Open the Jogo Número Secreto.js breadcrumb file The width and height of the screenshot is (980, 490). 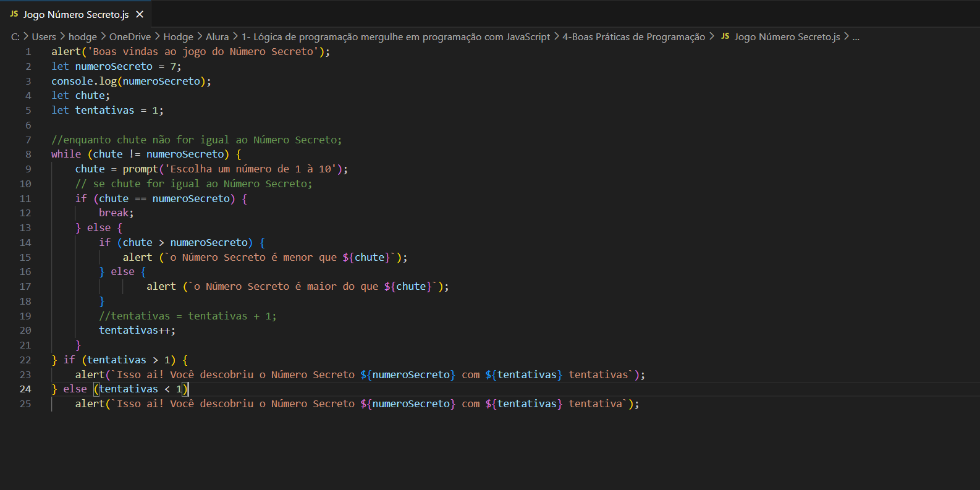click(x=787, y=37)
